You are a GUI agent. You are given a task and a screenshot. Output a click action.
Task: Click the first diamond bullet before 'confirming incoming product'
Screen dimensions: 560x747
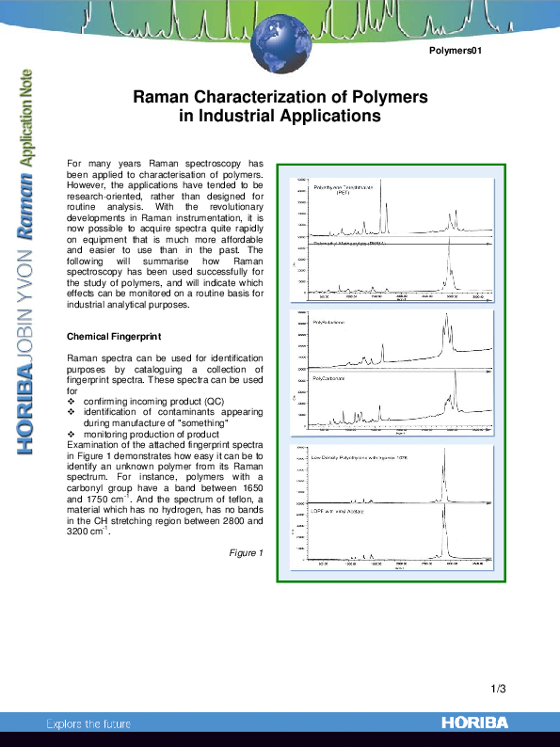point(71,401)
